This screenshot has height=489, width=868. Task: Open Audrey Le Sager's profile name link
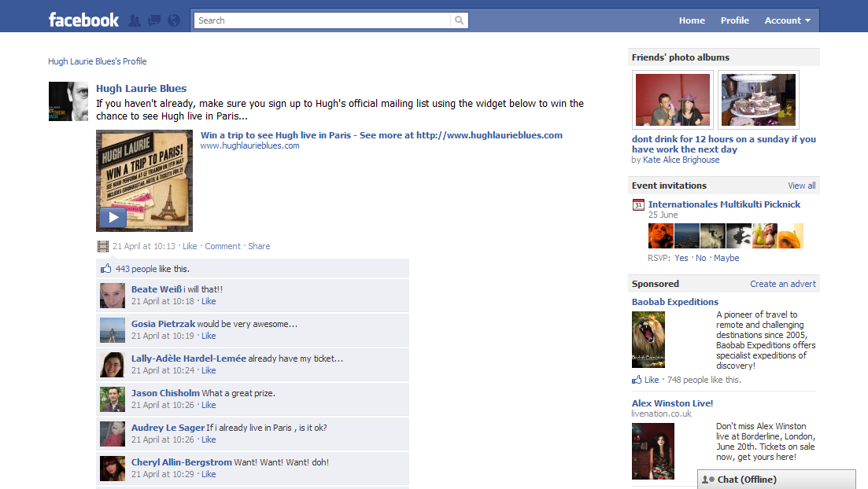[168, 428]
